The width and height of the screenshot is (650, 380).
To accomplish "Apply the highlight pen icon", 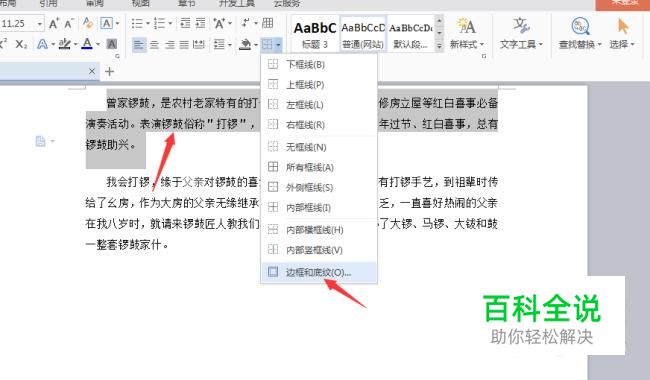I will coord(64,44).
